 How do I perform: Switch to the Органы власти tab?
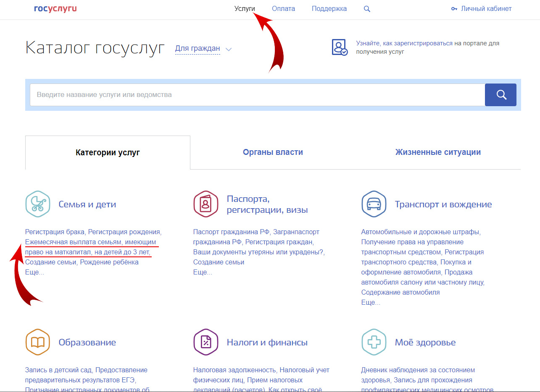click(x=273, y=152)
